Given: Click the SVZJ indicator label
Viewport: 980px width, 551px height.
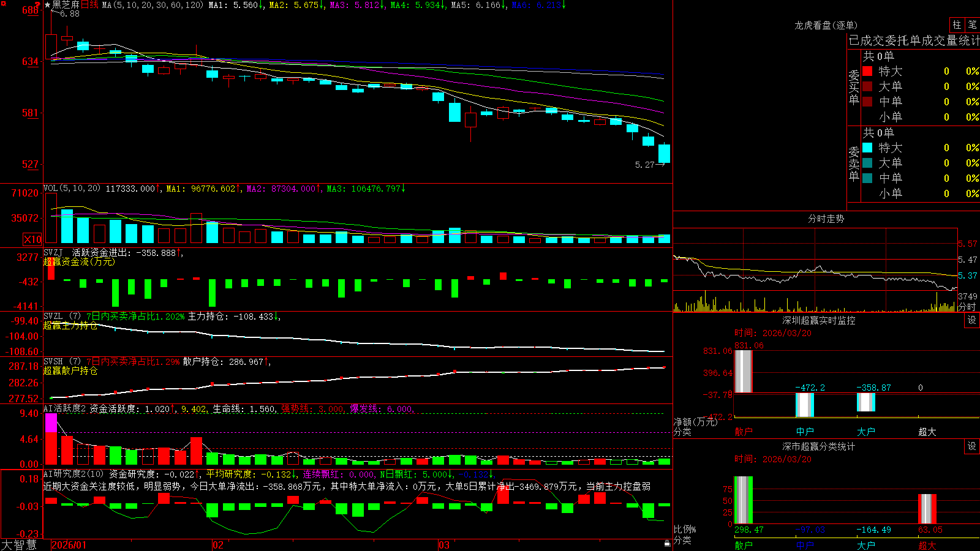Looking at the screenshot, I should click(x=53, y=252).
